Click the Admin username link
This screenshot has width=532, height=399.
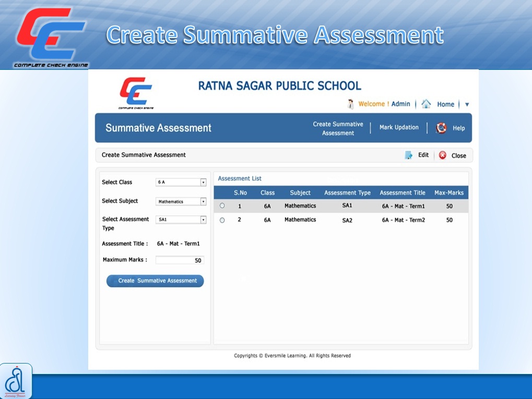pyautogui.click(x=400, y=104)
